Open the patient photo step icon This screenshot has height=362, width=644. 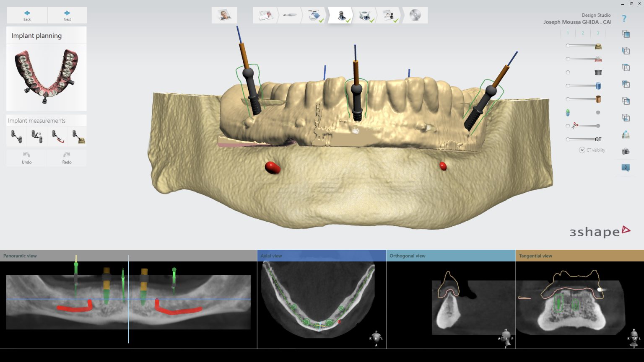tap(225, 15)
